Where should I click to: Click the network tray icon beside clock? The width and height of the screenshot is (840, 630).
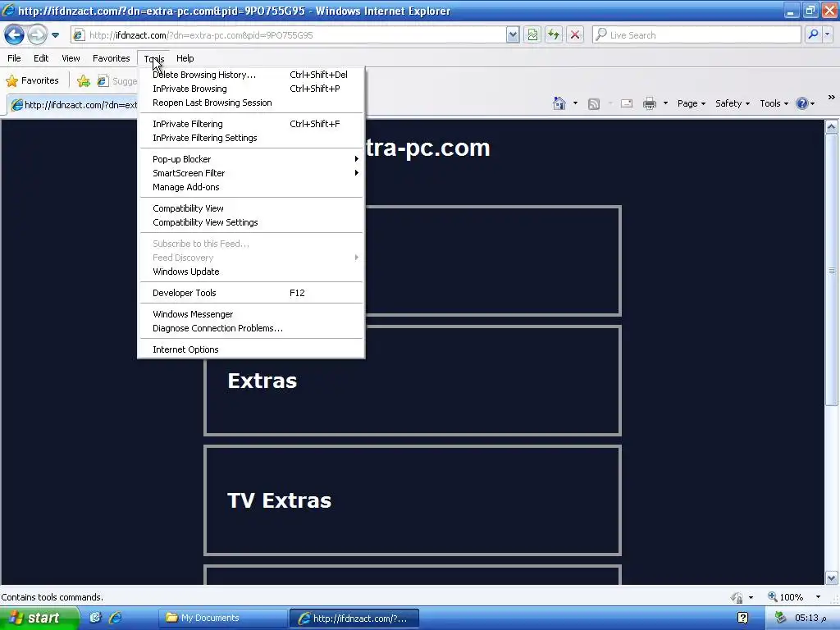(780, 619)
